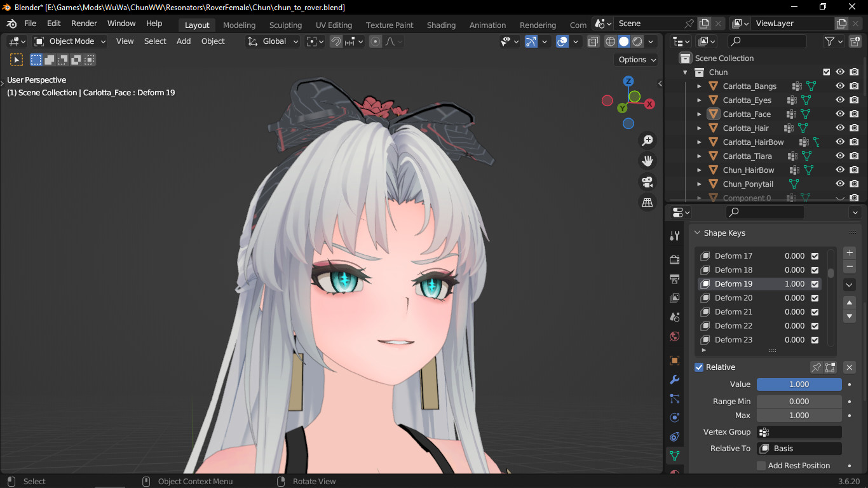Viewport: 868px width, 488px height.
Task: Open the World properties globe icon
Action: click(674, 335)
